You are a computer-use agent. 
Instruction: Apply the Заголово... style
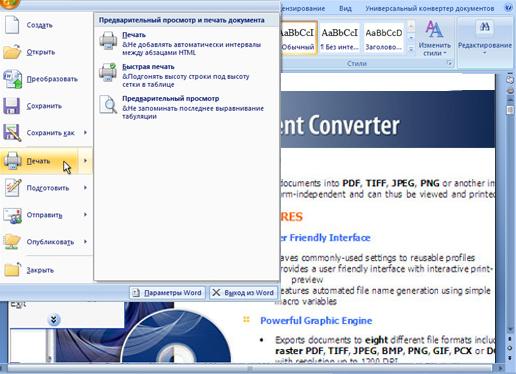384,37
